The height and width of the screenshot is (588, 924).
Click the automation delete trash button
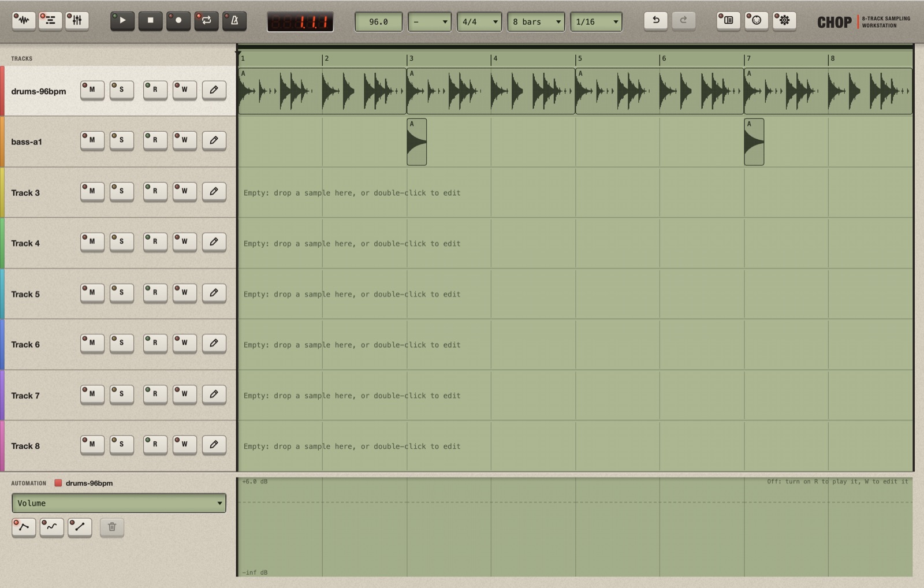pos(112,527)
